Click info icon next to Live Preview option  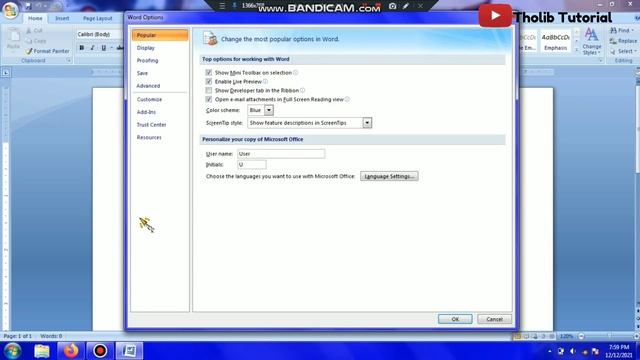[265, 82]
